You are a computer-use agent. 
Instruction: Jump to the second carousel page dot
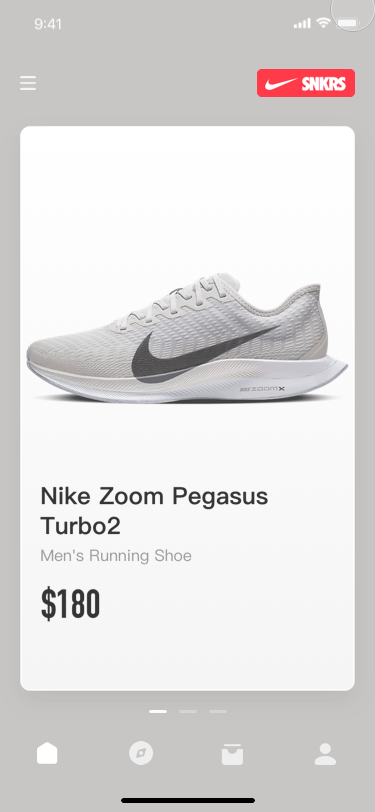[188, 712]
